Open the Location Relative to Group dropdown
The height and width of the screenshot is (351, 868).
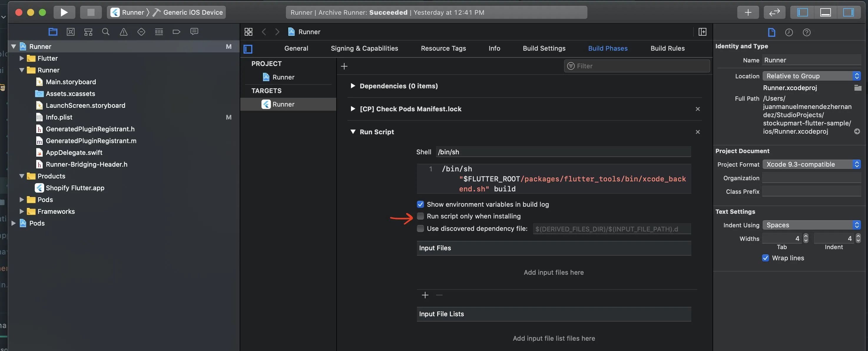coord(811,76)
